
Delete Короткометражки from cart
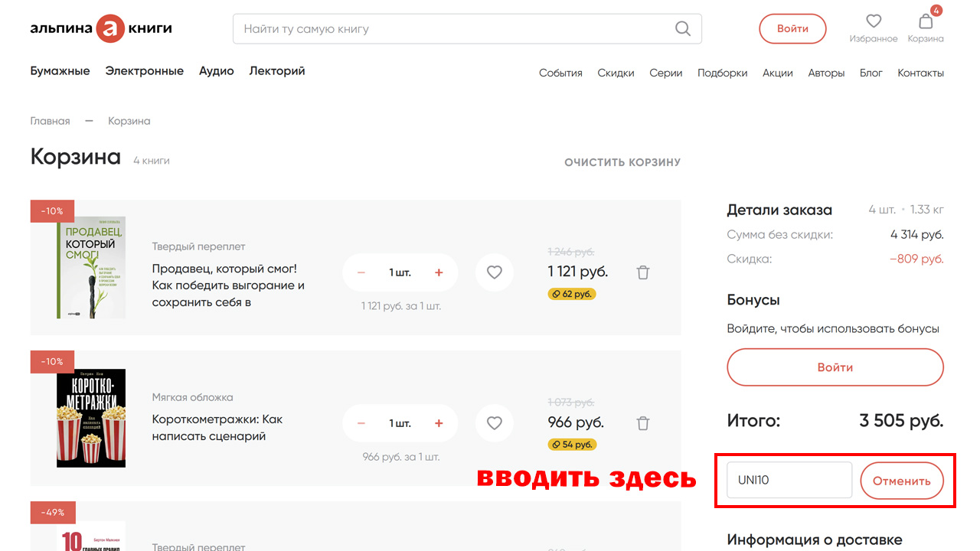pos(643,423)
